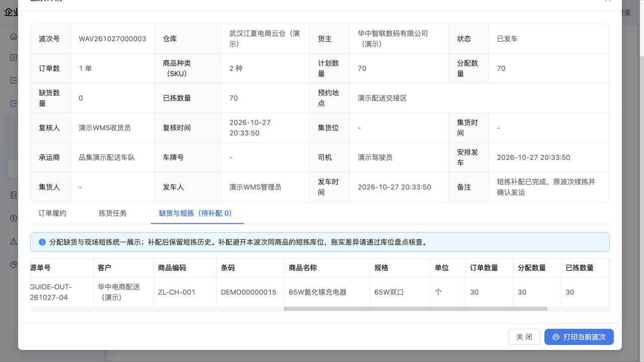Click carrier value 品集演示配送车队

(x=107, y=157)
